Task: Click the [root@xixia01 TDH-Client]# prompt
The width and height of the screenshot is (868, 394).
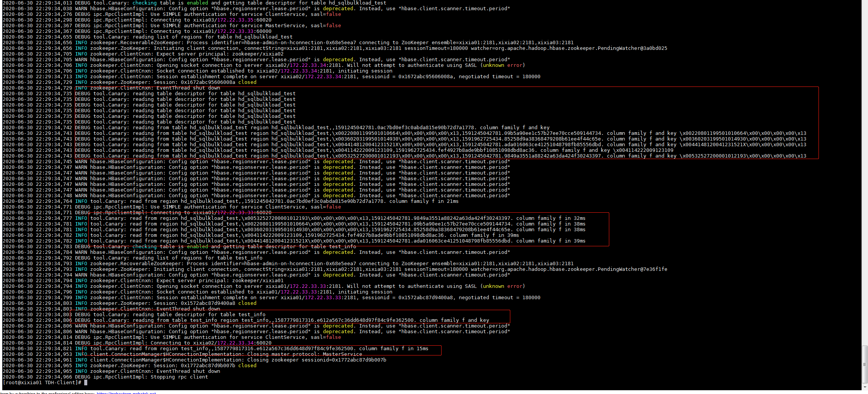Action: click(x=42, y=383)
